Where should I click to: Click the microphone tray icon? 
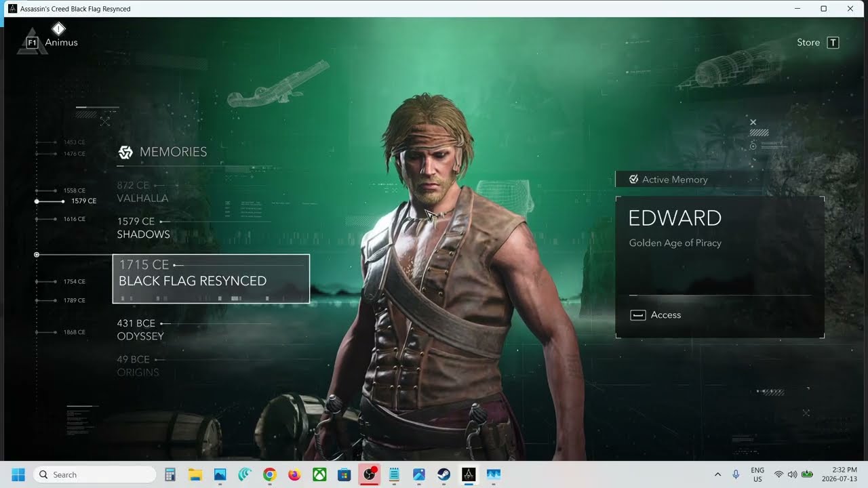[x=736, y=474]
